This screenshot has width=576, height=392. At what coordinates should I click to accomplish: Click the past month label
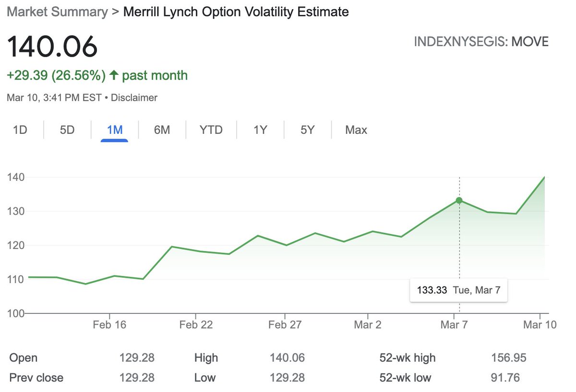click(155, 75)
